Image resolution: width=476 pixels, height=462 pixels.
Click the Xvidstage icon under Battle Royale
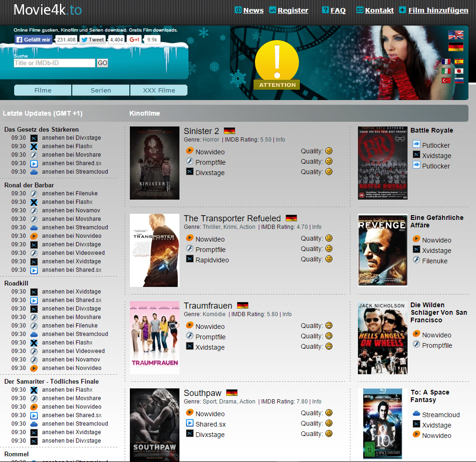(416, 155)
